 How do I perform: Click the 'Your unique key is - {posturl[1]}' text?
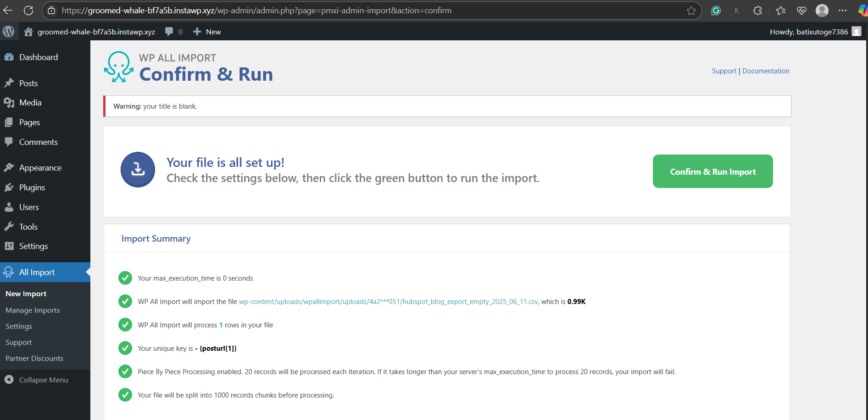(187, 348)
